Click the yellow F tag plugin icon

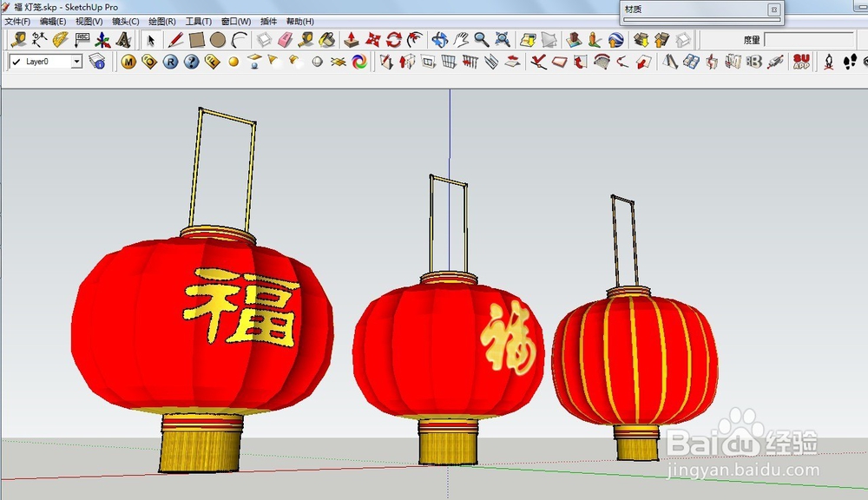coord(213,62)
